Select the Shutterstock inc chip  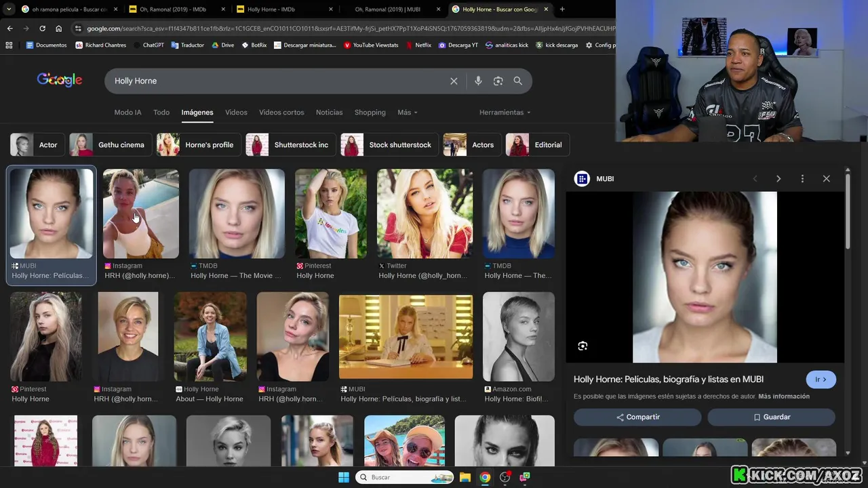coord(290,145)
